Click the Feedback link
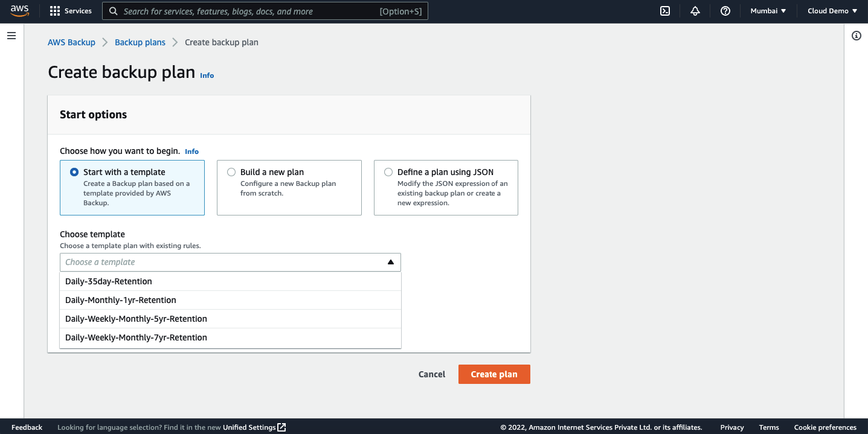 (x=27, y=427)
